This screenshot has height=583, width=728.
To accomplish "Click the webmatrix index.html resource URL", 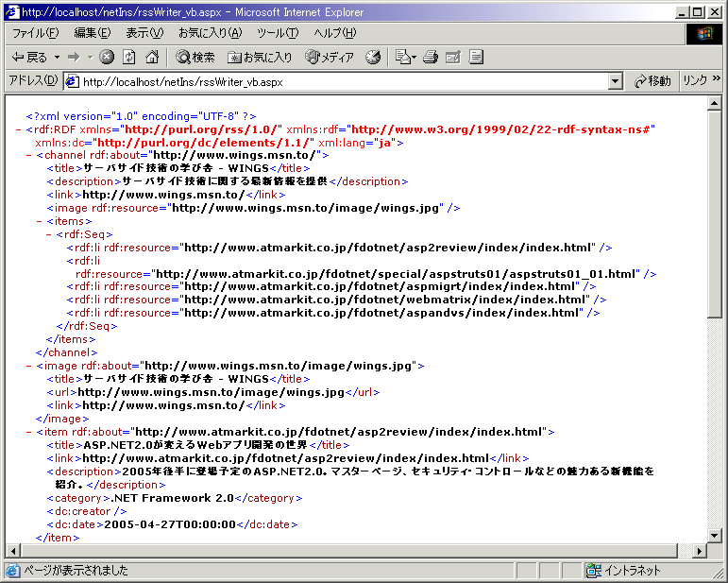I will [387, 300].
